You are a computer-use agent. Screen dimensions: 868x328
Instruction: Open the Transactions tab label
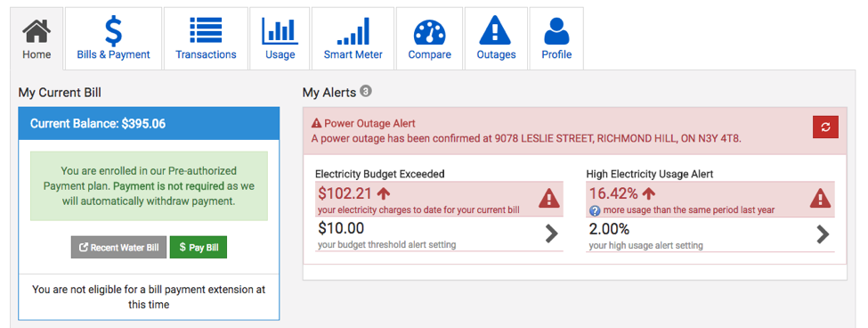pyautogui.click(x=206, y=55)
